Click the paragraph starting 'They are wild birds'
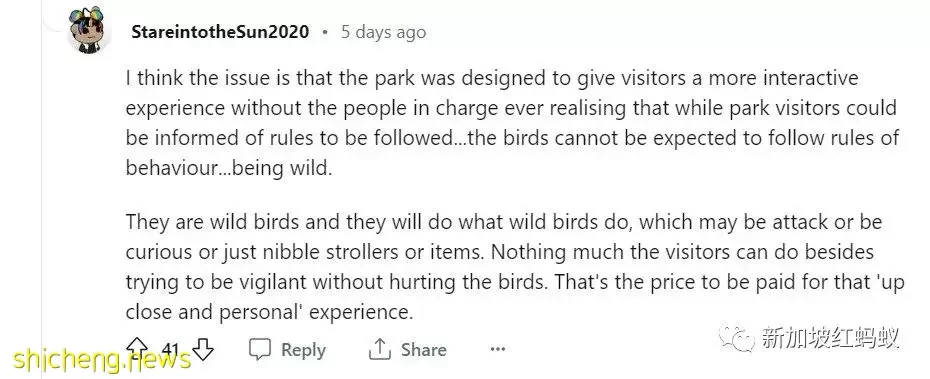 pyautogui.click(x=515, y=267)
